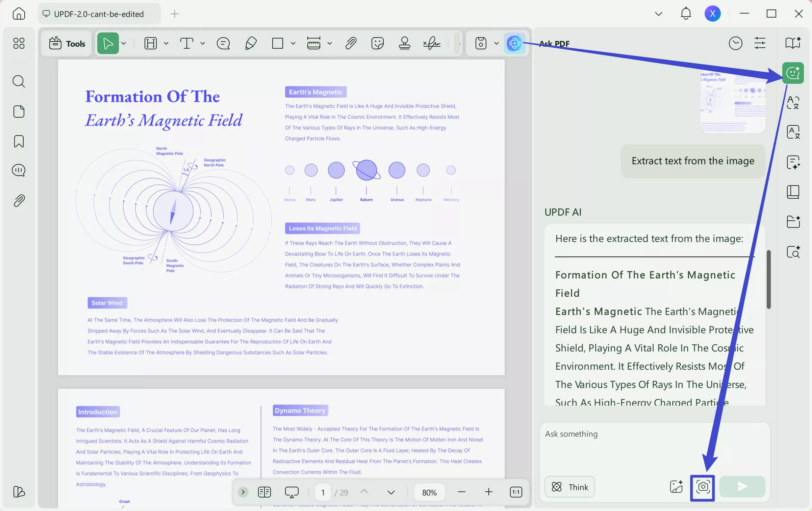Toggle the Think mode button

click(x=570, y=487)
